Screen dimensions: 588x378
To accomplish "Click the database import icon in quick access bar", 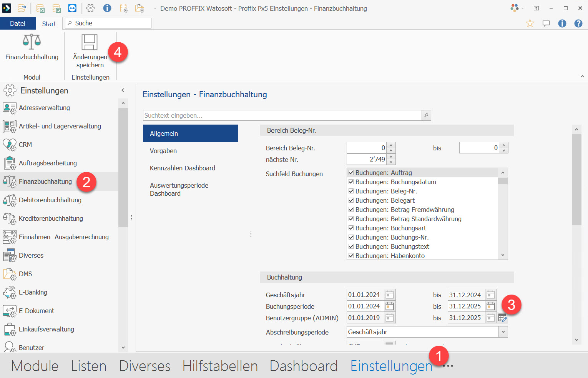I will (56, 8).
